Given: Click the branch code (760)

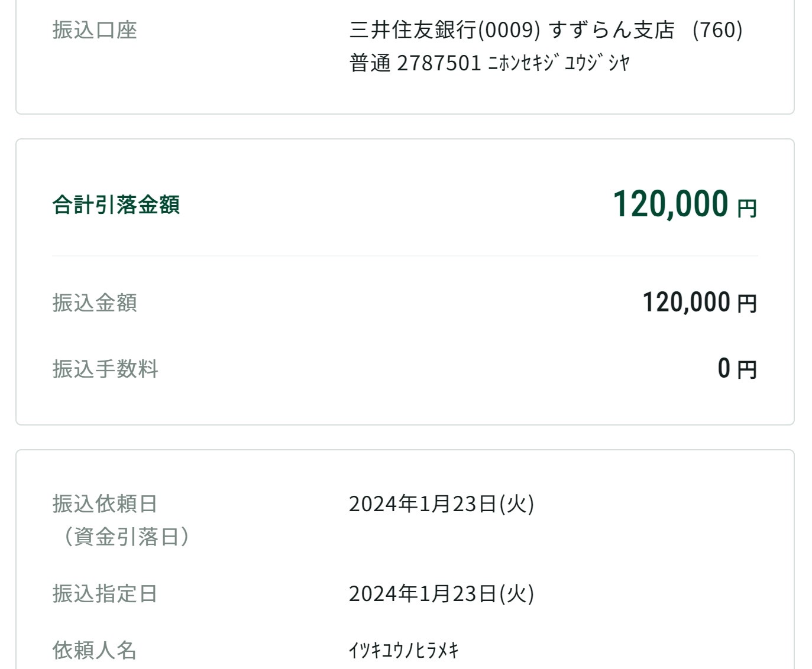Looking at the screenshot, I should pos(717,30).
